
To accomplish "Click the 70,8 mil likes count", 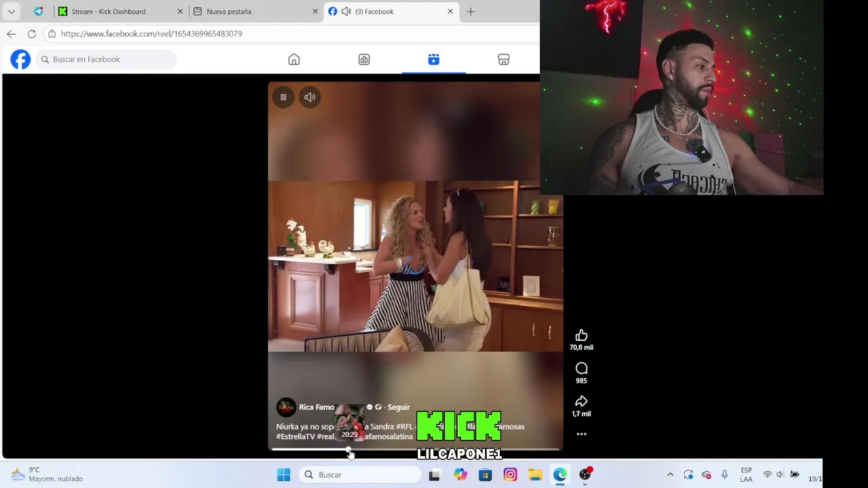I will tap(581, 348).
